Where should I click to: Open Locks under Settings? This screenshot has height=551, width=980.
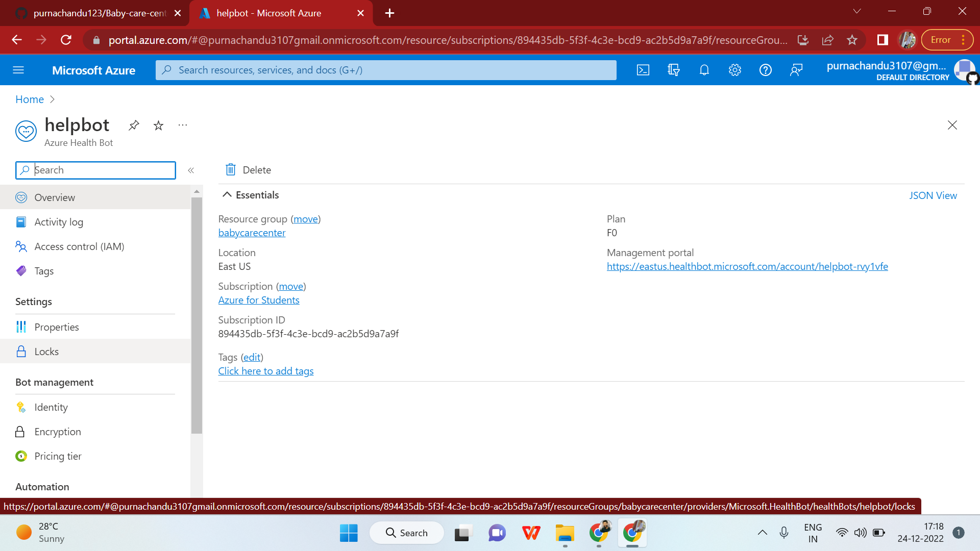[x=95, y=352]
